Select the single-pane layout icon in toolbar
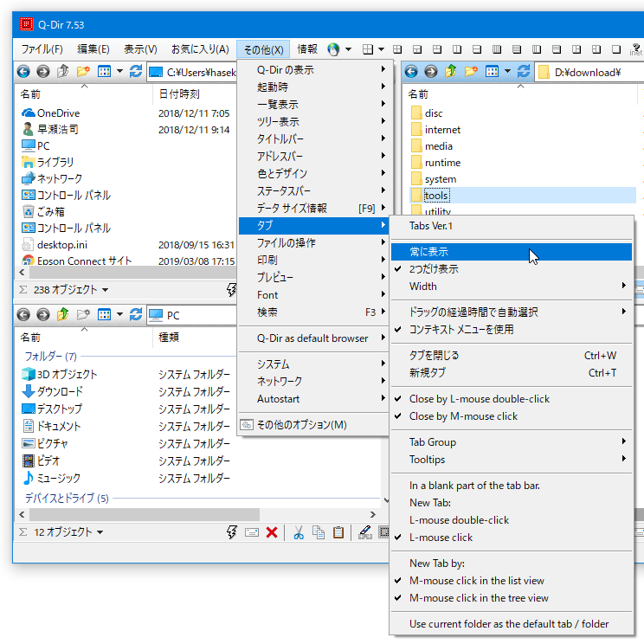The height and width of the screenshot is (644, 644). click(x=616, y=49)
